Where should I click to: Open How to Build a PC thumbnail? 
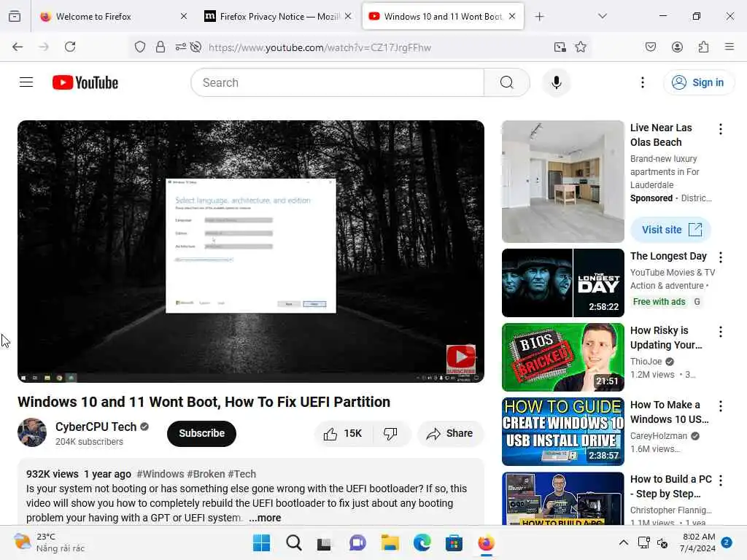tap(562, 498)
